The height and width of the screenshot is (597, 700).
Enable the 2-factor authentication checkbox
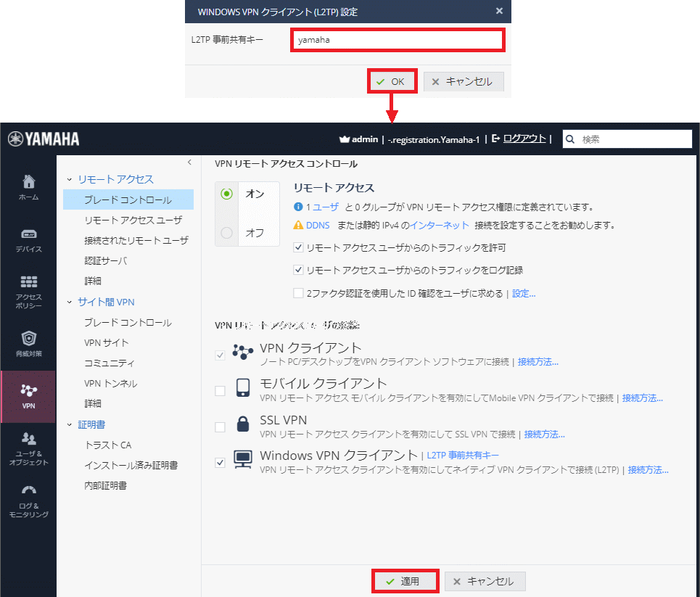coord(298,294)
